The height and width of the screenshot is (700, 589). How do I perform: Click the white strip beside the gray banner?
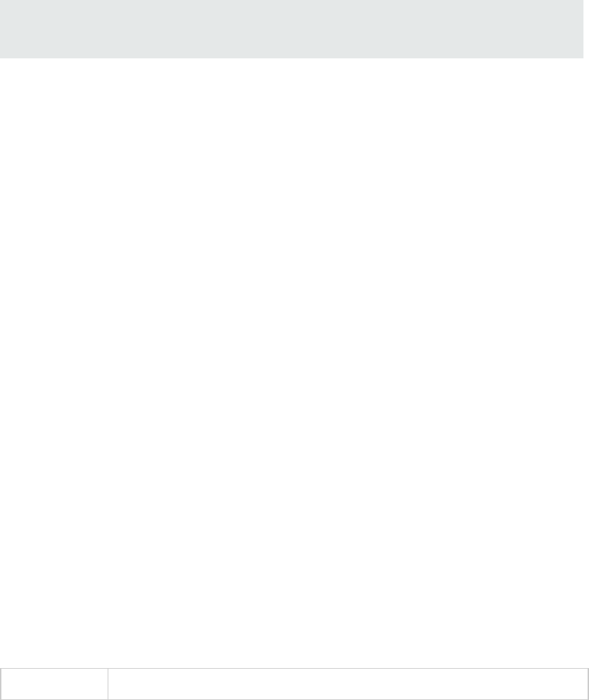pos(586,29)
